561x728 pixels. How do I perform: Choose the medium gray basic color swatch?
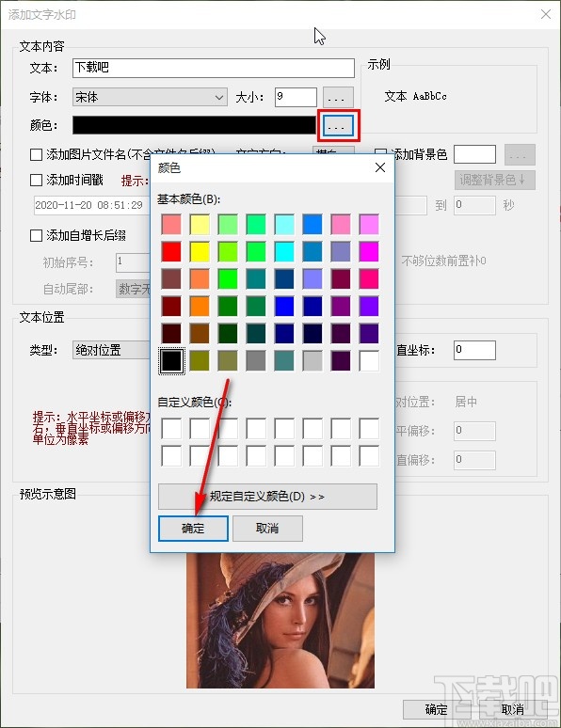pos(256,361)
